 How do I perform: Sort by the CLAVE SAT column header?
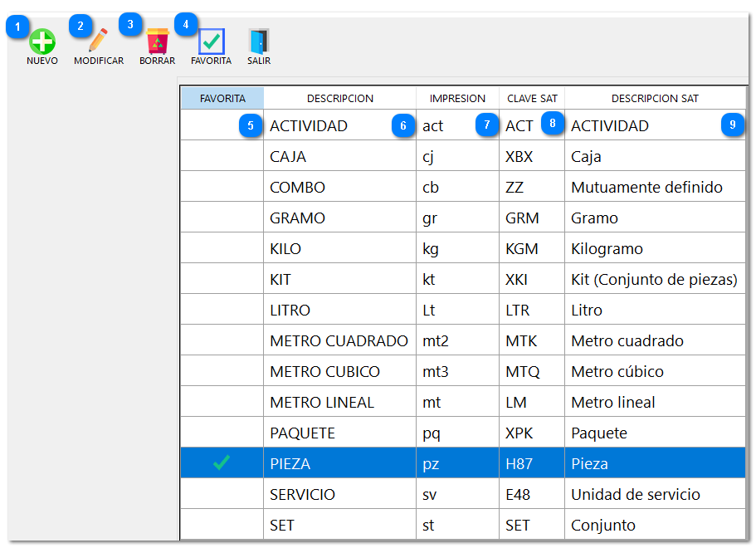[532, 98]
